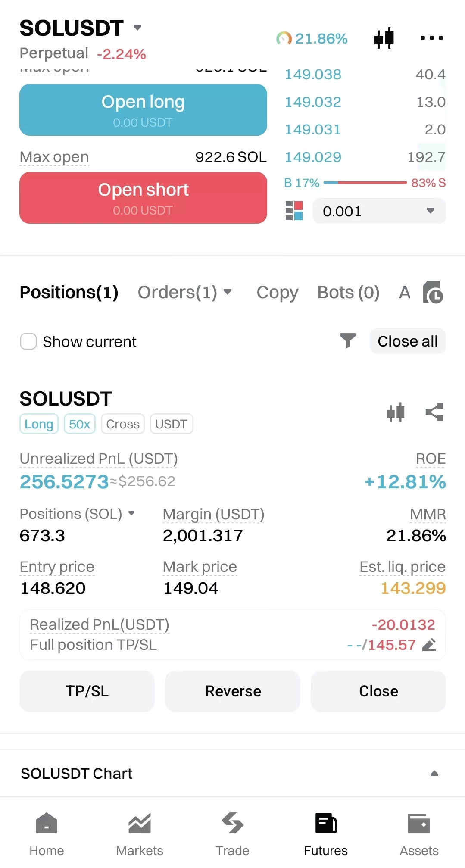The width and height of the screenshot is (465, 868).
Task: Open chart icon on SOLUSDT position card
Action: 396,412
